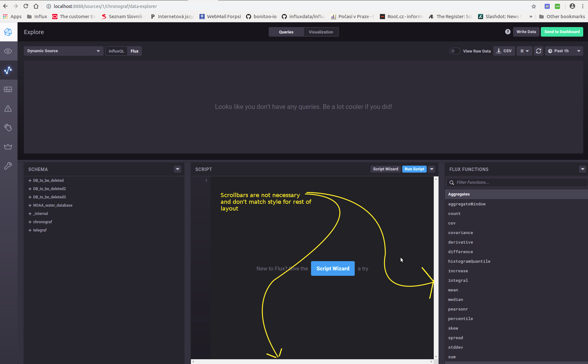This screenshot has width=588, height=364.
Task: Pause automatic refresh
Action: click(x=522, y=51)
